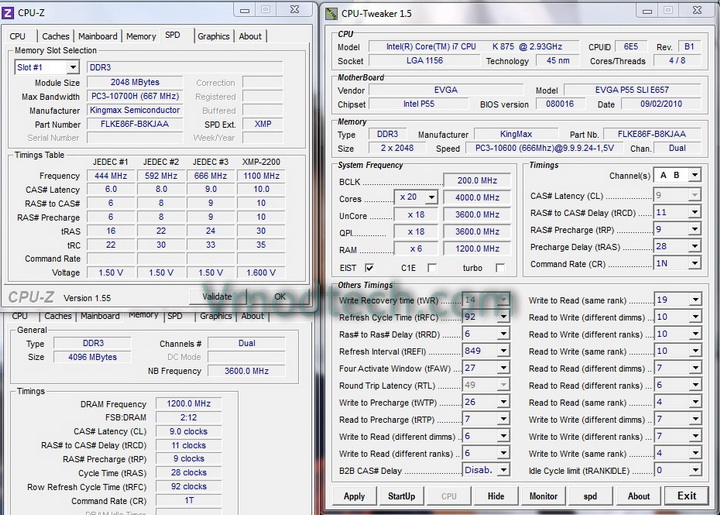Switch to the Graphics tab in top CPU-Z window
This screenshot has width=720, height=515.
point(214,36)
